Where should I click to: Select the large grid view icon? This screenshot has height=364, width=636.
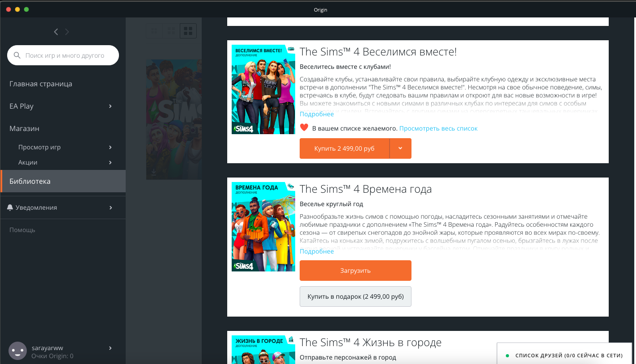pos(188,30)
